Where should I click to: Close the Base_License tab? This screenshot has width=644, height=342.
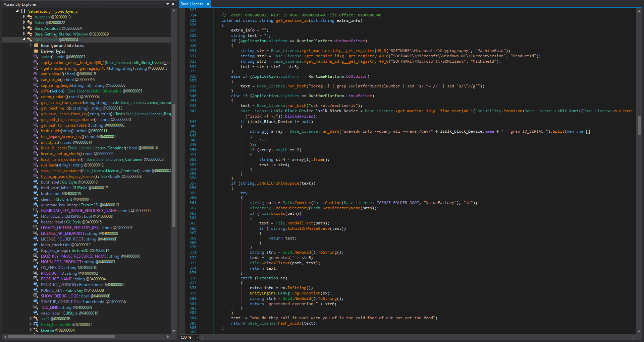[208, 4]
